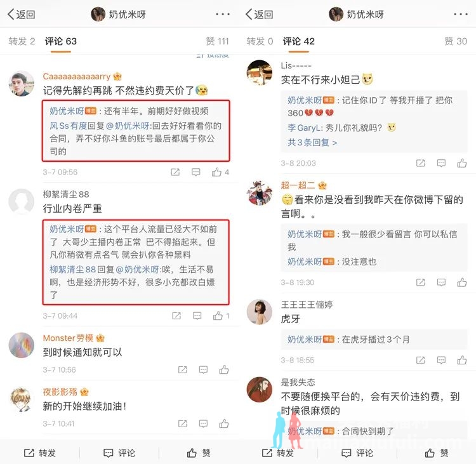Image resolution: width=476 pixels, height=464 pixels.
Task: Like the comment by 超一超二
Action: point(462,282)
